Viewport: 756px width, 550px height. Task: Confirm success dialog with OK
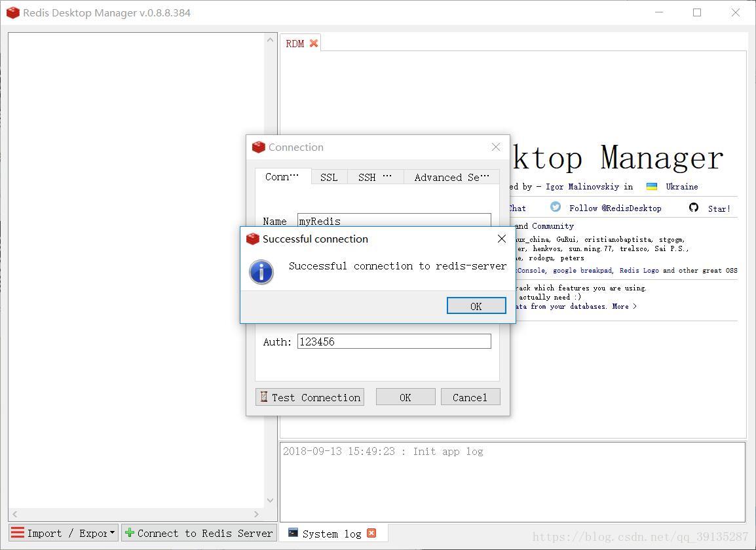click(476, 306)
